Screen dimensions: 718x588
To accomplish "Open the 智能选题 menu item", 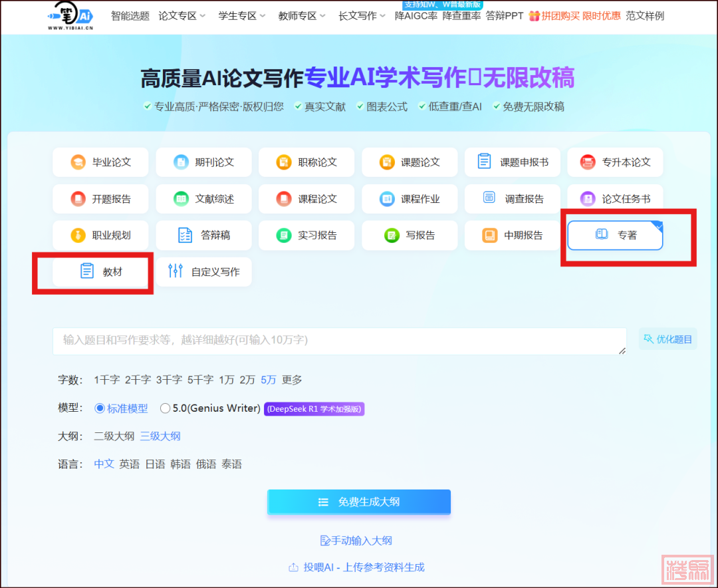I will 130,16.
